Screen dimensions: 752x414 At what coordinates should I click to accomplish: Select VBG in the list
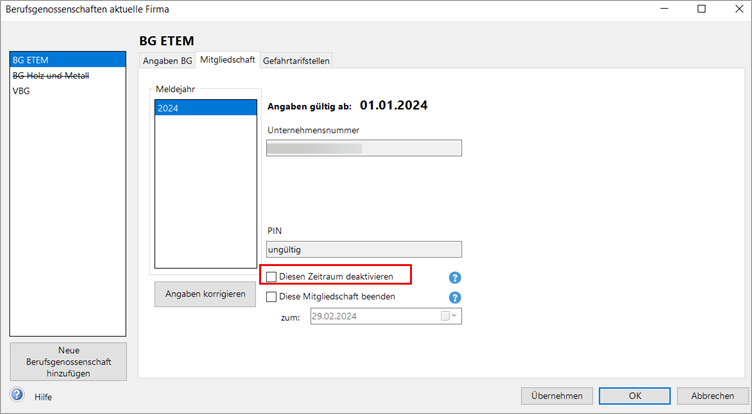(x=68, y=91)
